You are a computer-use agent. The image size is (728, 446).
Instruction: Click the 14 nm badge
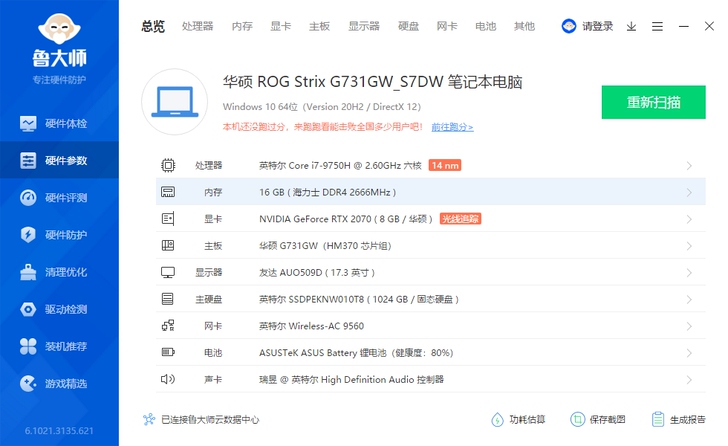(445, 165)
